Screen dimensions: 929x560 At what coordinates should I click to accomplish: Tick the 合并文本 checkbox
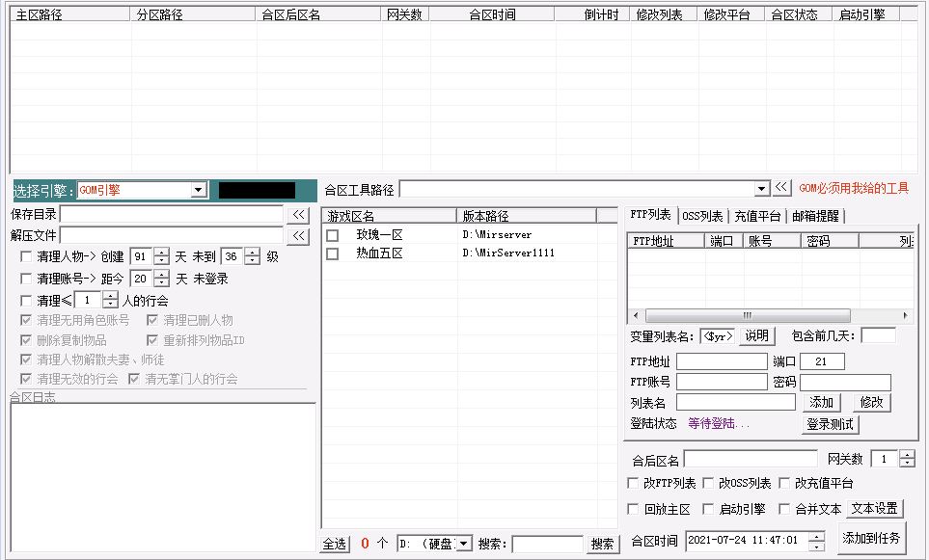click(x=784, y=509)
